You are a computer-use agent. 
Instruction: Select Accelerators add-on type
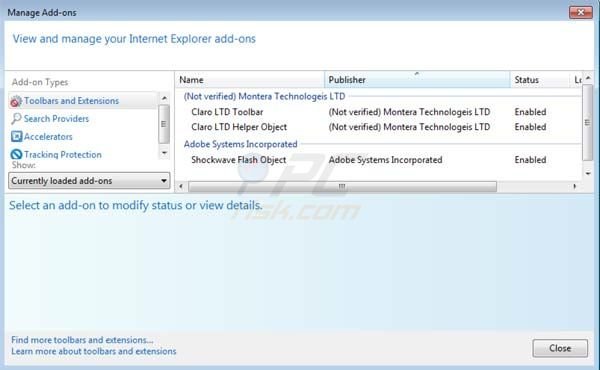coord(48,137)
